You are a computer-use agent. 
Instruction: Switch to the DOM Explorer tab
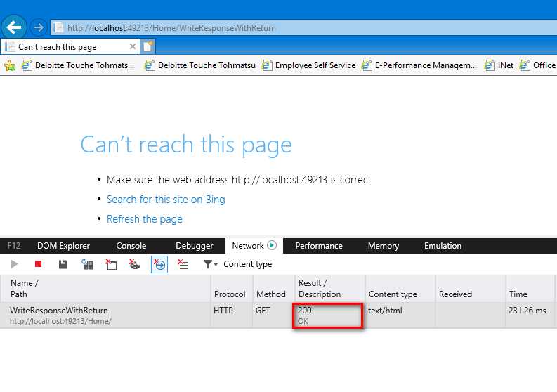coord(64,246)
